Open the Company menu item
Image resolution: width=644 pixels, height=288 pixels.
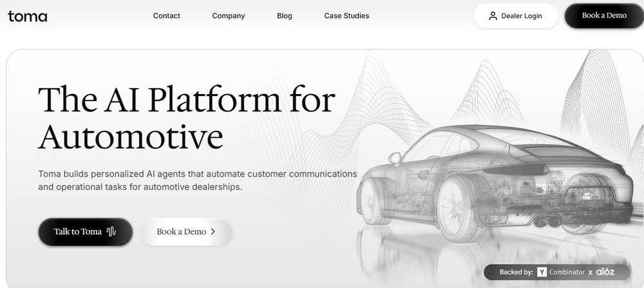229,15
